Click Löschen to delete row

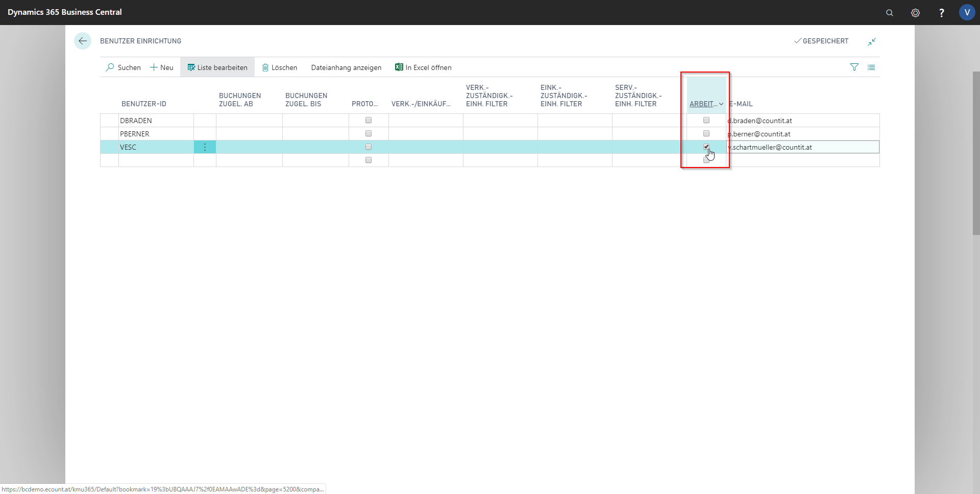[280, 67]
